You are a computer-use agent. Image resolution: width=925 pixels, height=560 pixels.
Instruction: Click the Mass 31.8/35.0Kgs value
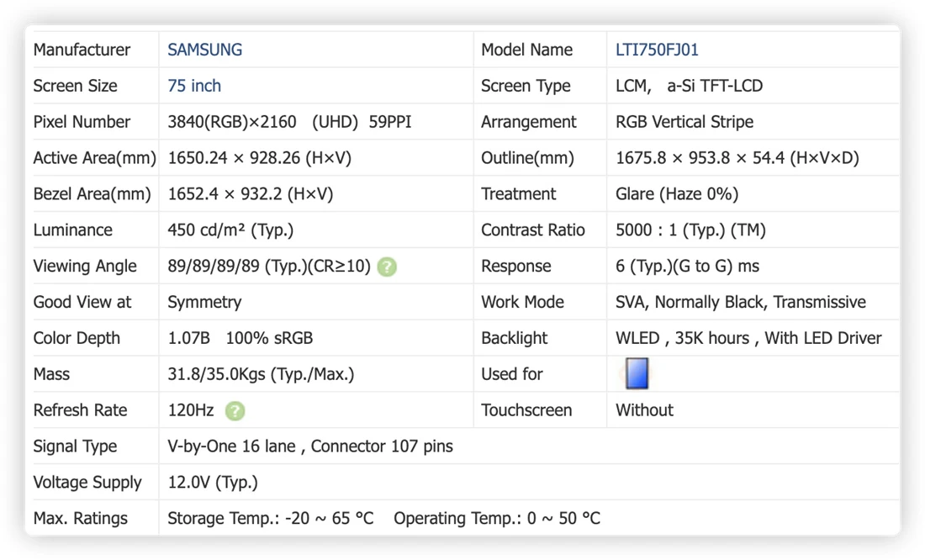tap(261, 374)
